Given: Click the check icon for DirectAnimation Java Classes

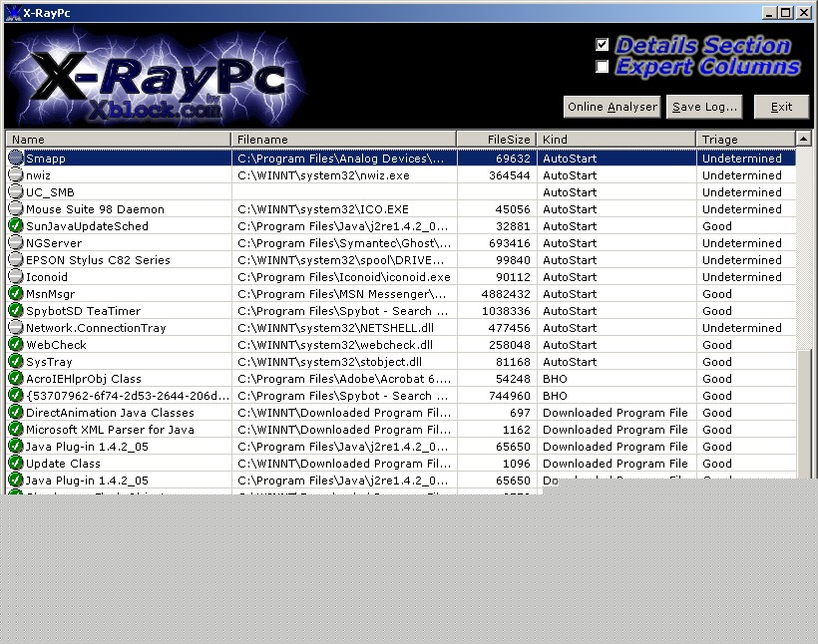Looking at the screenshot, I should (16, 412).
